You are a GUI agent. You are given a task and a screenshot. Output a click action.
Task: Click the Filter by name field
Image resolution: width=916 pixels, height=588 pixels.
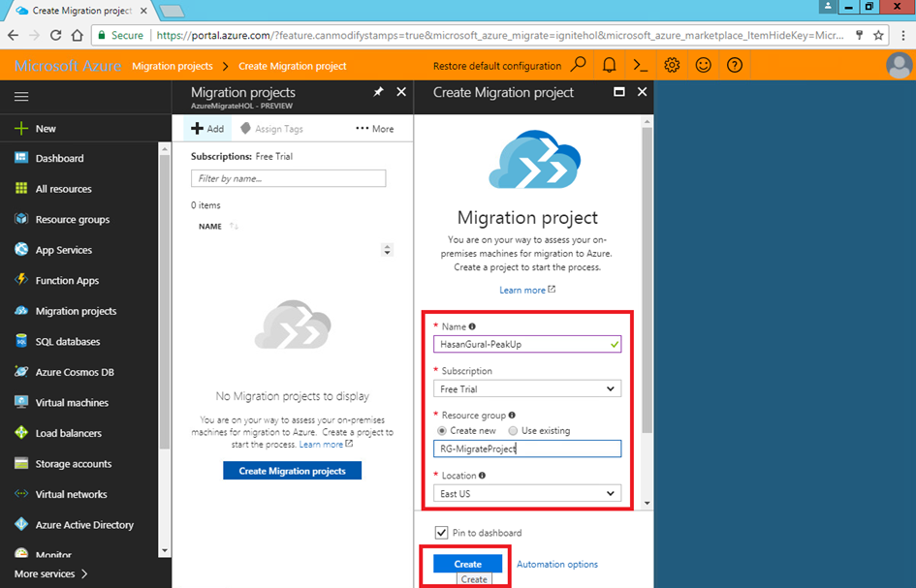pos(288,178)
